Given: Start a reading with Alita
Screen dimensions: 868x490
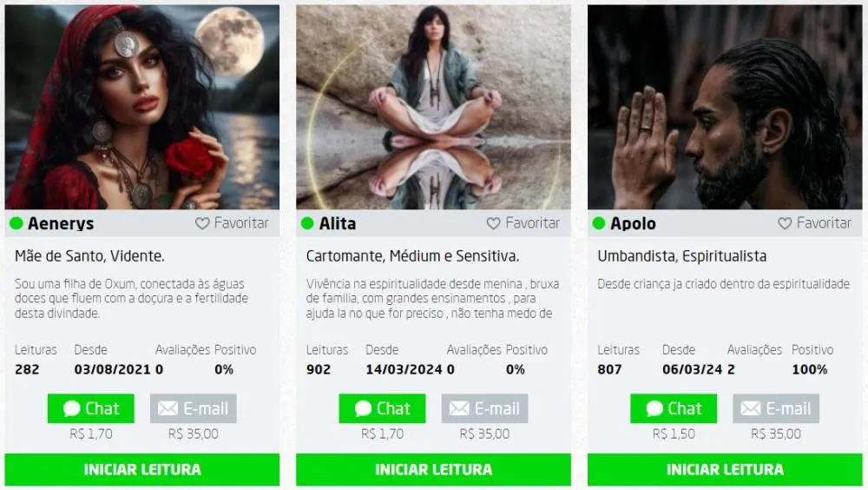Looking at the screenshot, I should [x=433, y=469].
